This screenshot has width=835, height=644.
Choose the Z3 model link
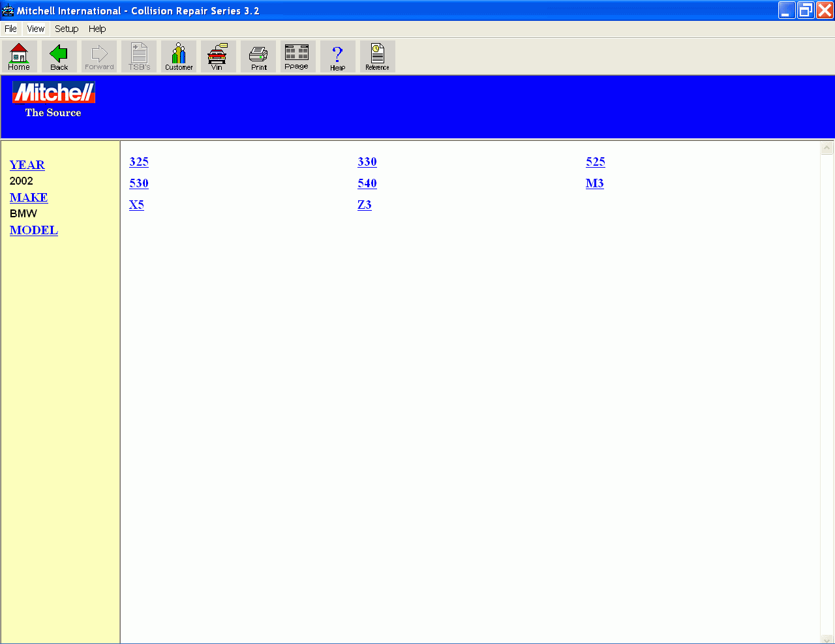tap(365, 205)
